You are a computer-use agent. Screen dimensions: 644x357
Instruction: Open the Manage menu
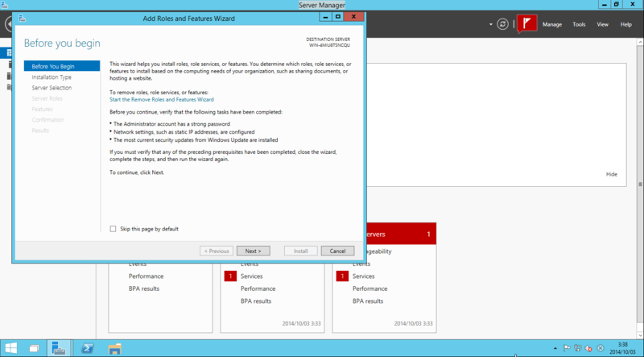(552, 24)
